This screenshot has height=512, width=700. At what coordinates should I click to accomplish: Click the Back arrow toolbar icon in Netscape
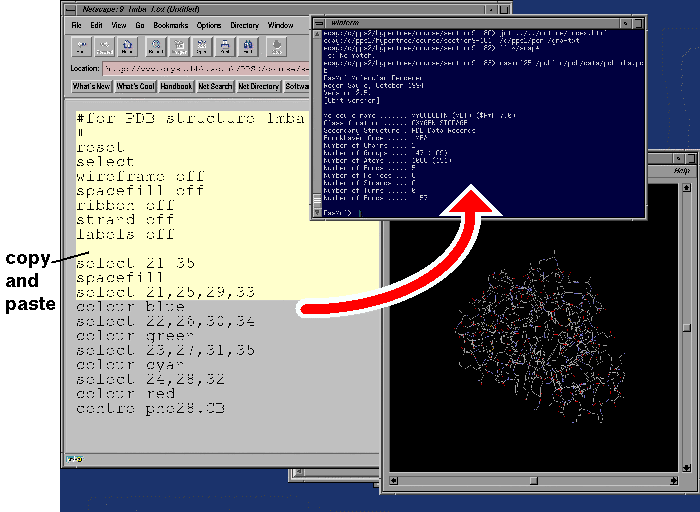coord(80,46)
